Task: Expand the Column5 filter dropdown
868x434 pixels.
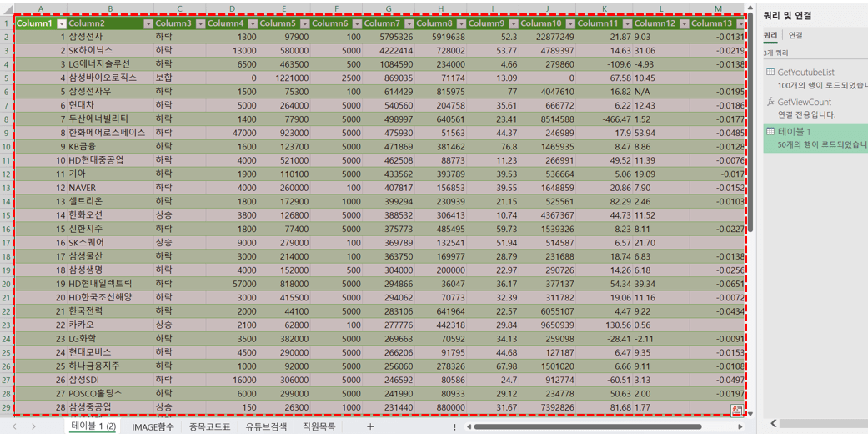Action: click(x=304, y=24)
